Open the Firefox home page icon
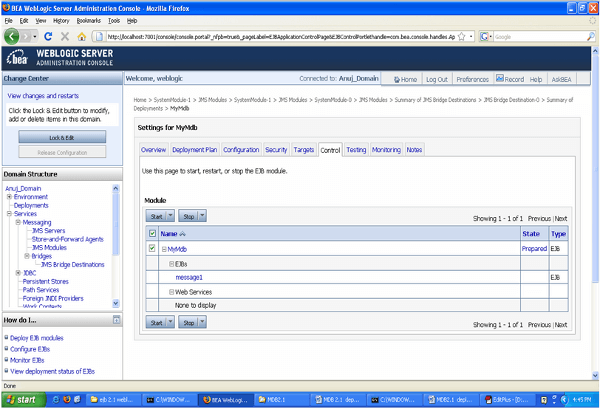 82,37
